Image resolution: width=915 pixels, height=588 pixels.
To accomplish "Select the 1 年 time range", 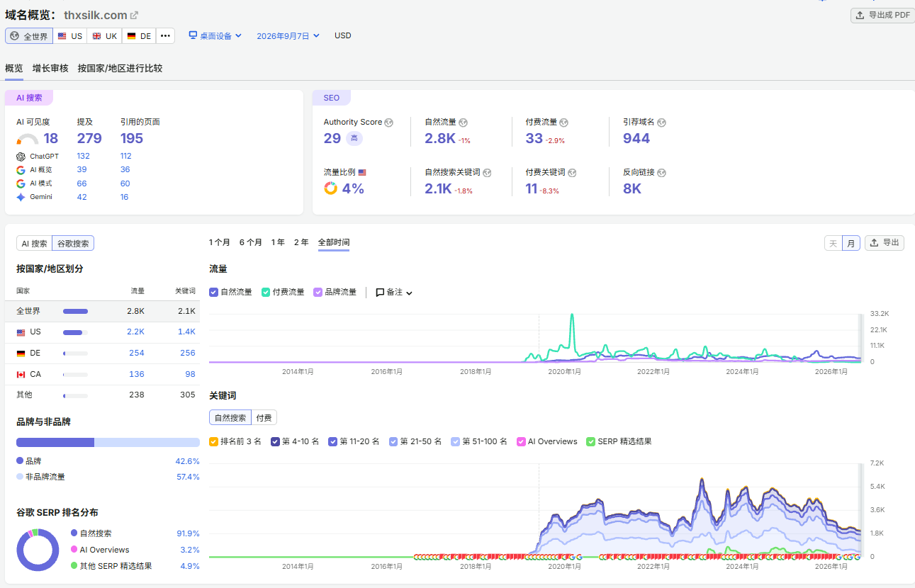I will 278,242.
